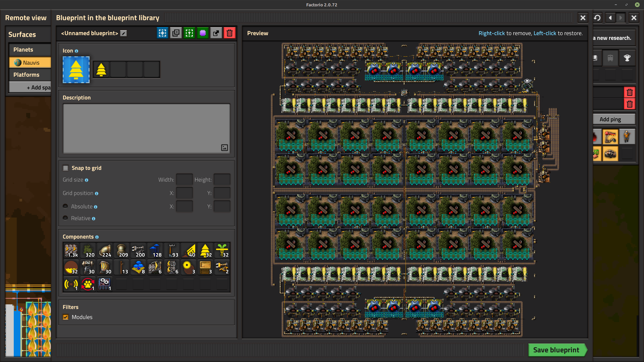Select Nauvis in the planets list

pyautogui.click(x=30, y=63)
